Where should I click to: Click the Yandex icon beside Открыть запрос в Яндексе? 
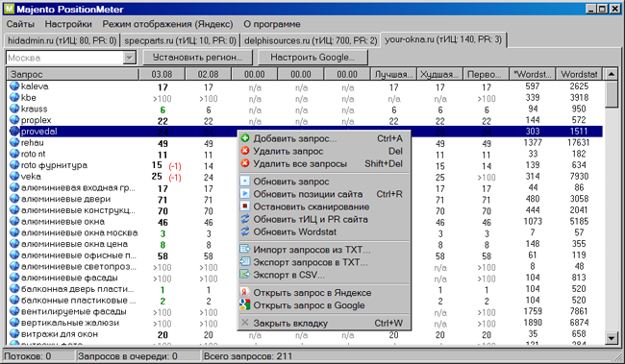point(245,292)
